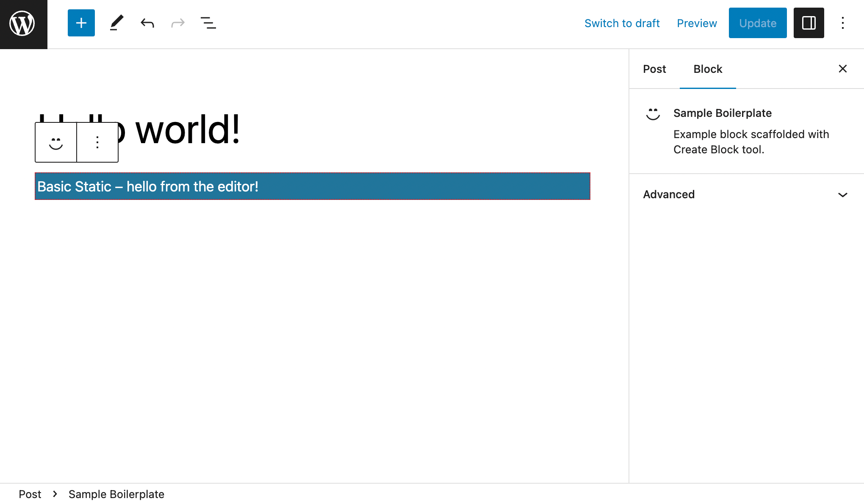
Task: Select Post in the breadcrumb bar
Action: pos(30,494)
